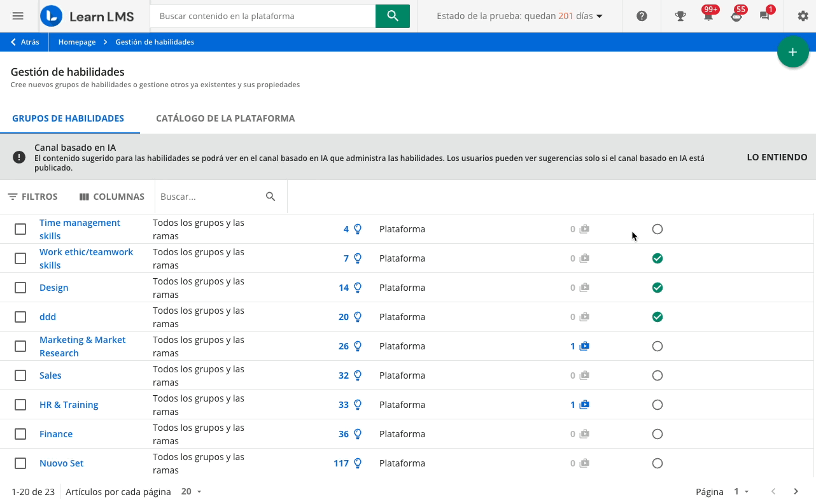Open the help question mark icon
The image size is (816, 504).
coord(642,16)
